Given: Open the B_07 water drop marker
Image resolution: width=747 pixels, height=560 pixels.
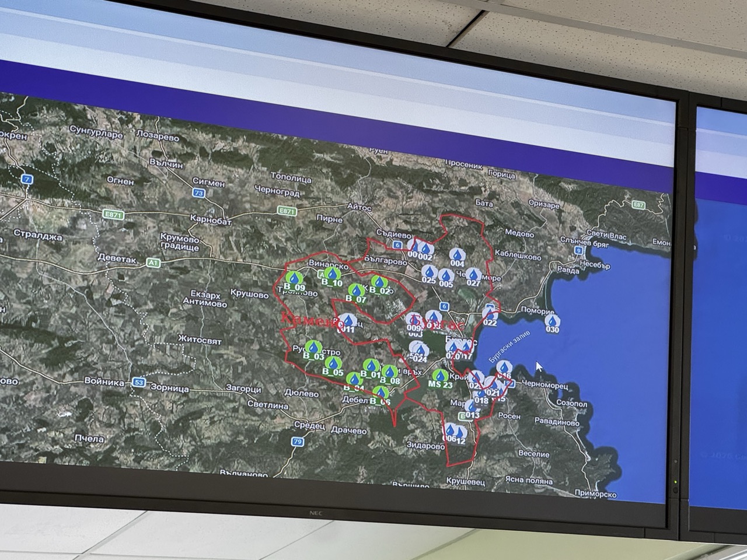Looking at the screenshot, I should click(x=355, y=290).
